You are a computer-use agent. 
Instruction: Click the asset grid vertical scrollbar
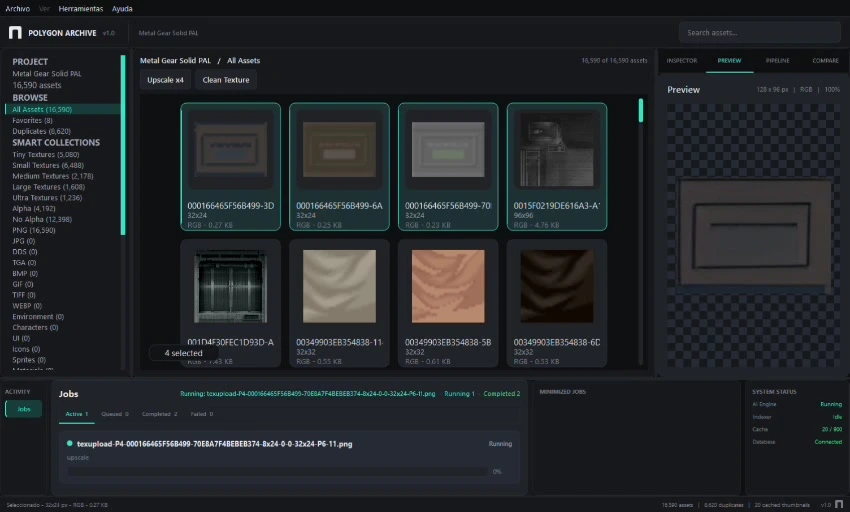[641, 110]
